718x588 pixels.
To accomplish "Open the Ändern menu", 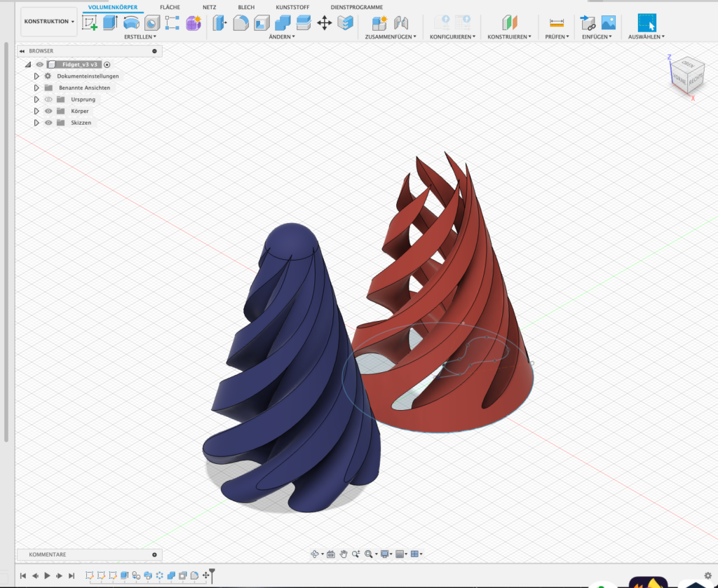I will pyautogui.click(x=283, y=36).
